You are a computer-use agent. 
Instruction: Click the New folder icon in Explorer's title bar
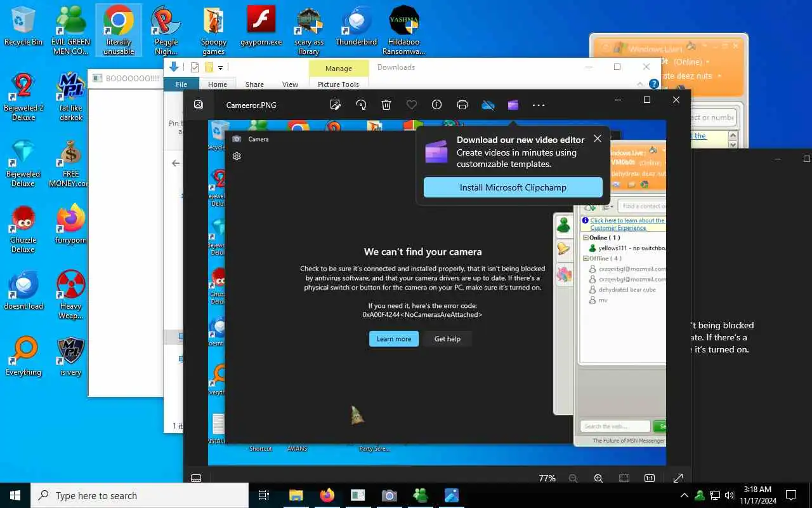point(209,67)
